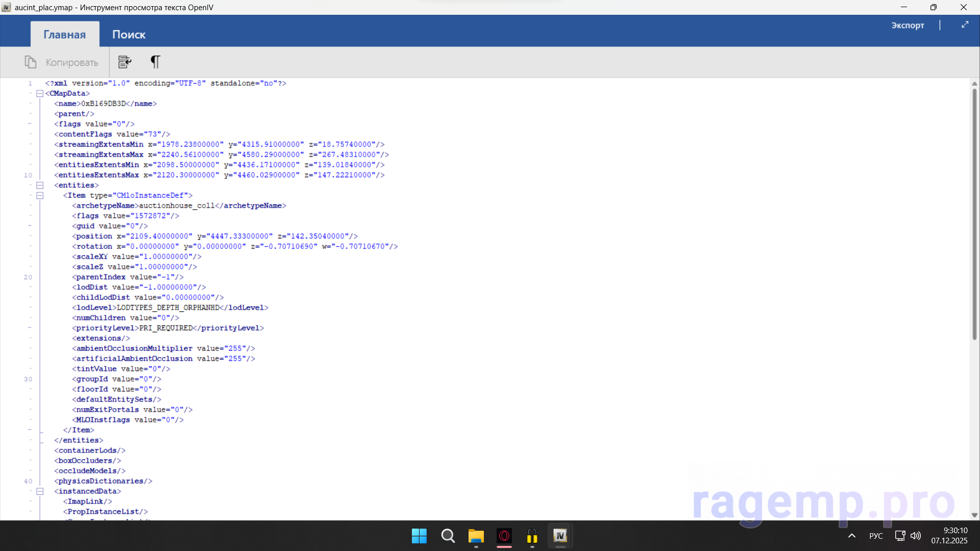Open Opera browser from taskbar

(504, 536)
